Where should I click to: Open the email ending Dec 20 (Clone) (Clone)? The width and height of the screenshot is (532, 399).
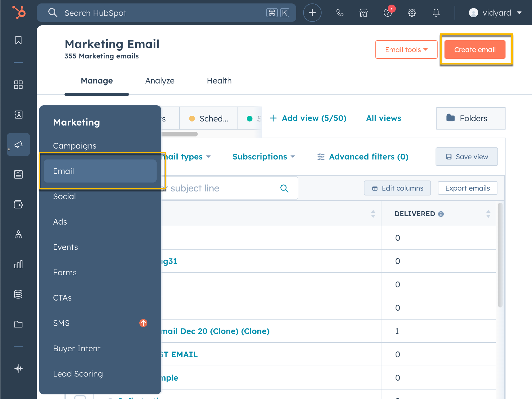pyautogui.click(x=216, y=331)
